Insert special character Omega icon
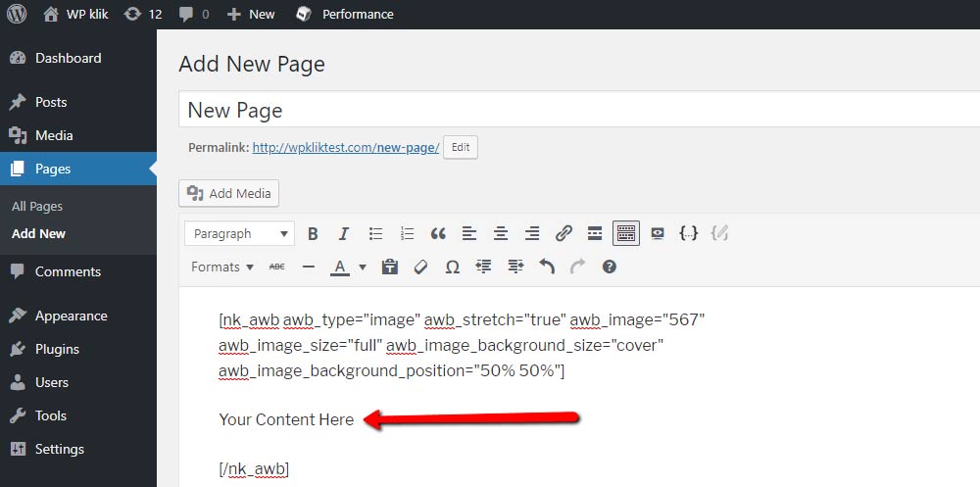This screenshot has width=980, height=487. point(453,267)
